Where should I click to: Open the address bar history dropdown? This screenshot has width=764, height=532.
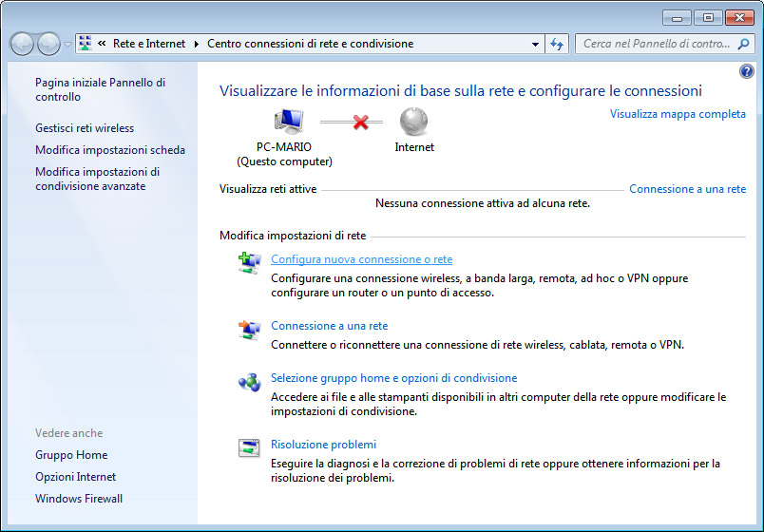pyautogui.click(x=535, y=44)
